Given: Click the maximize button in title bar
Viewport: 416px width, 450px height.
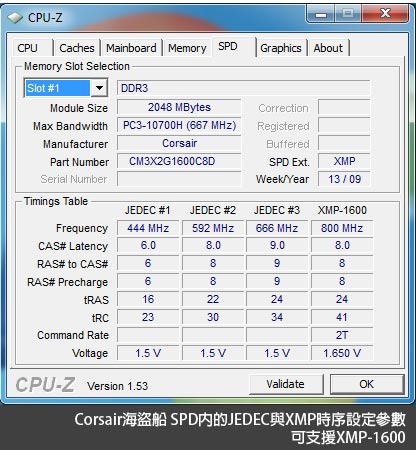Looking at the screenshot, I should tap(348, 14).
